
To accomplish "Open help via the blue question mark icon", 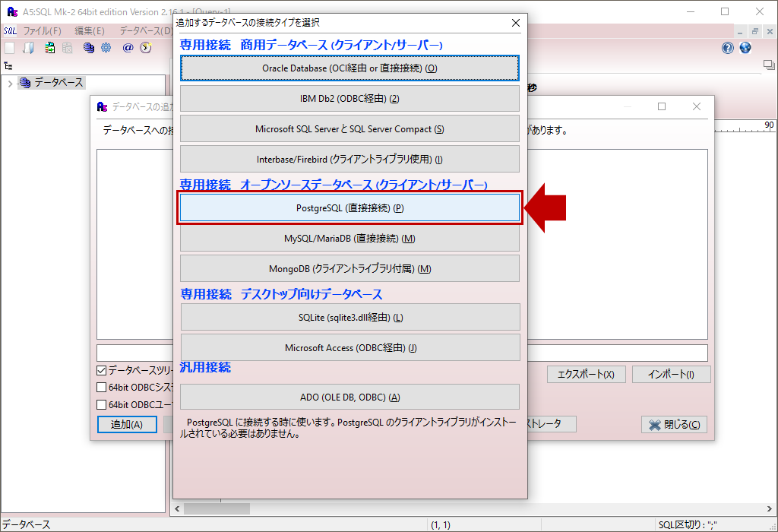I will point(727,48).
